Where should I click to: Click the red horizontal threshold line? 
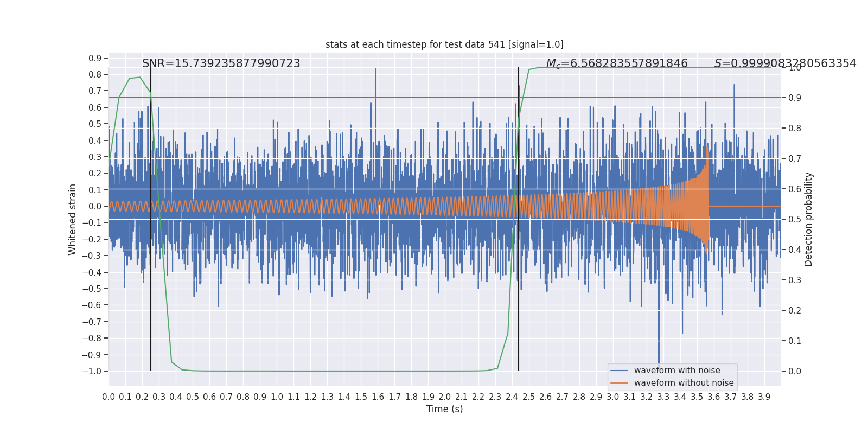[x=325, y=98]
